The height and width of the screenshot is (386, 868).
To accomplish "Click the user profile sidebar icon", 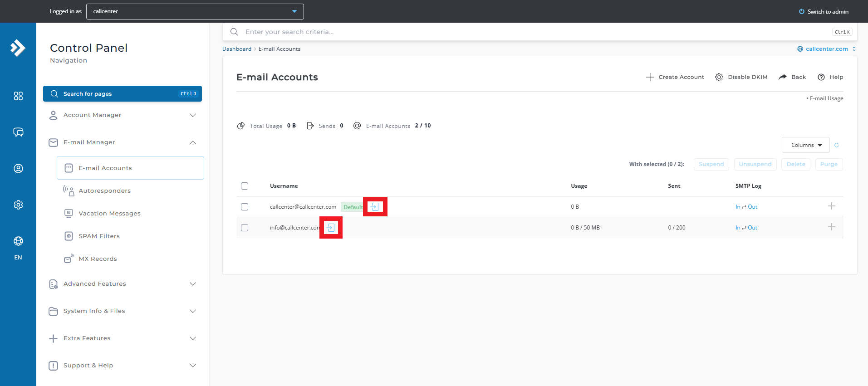I will (18, 169).
